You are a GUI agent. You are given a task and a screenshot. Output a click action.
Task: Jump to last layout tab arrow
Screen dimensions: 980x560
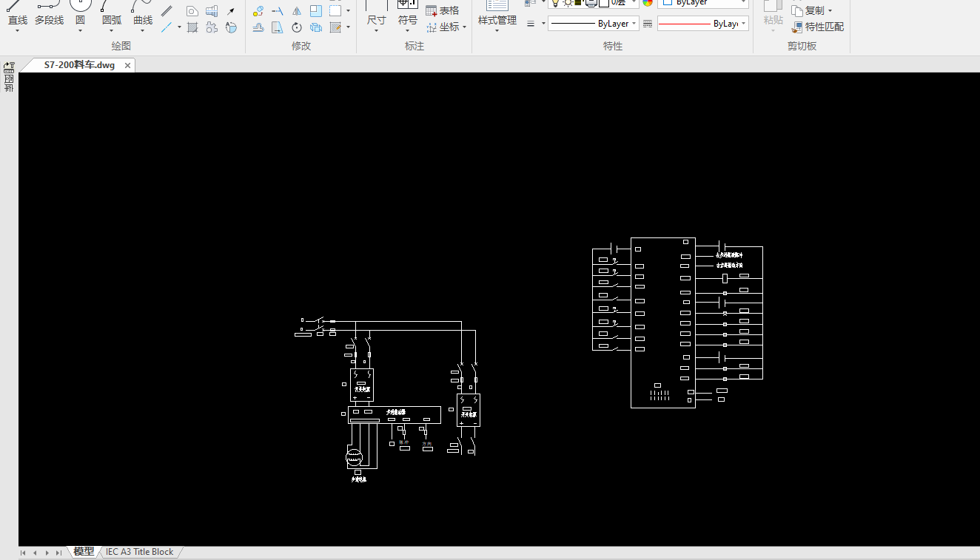pos(58,553)
